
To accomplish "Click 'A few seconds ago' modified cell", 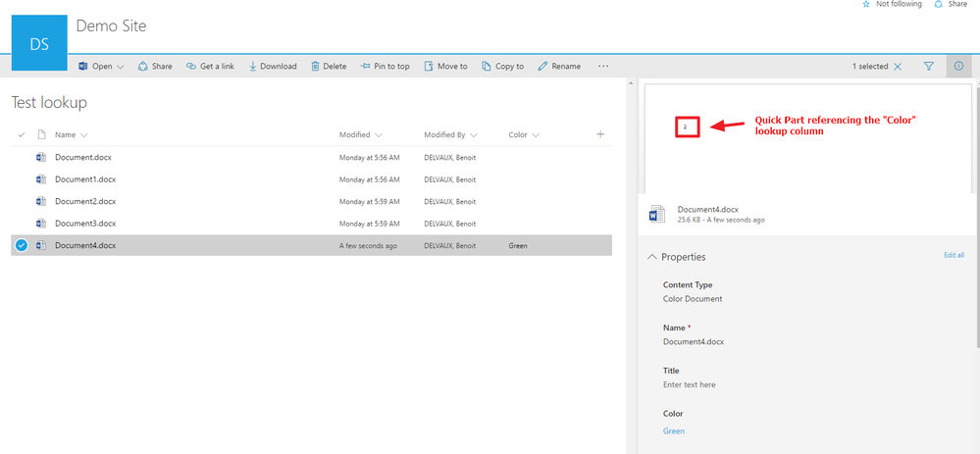I will pos(368,245).
